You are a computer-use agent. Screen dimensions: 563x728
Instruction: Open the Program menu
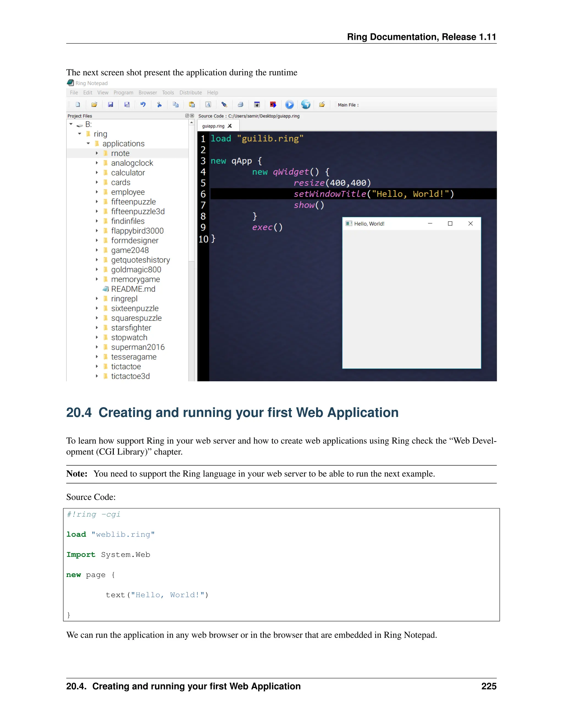click(123, 93)
